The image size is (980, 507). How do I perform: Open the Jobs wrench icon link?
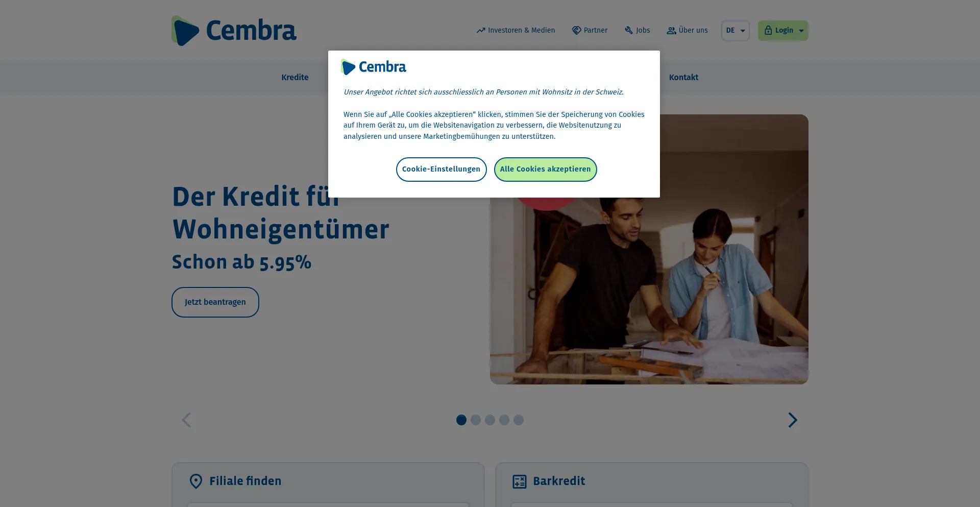pyautogui.click(x=629, y=31)
